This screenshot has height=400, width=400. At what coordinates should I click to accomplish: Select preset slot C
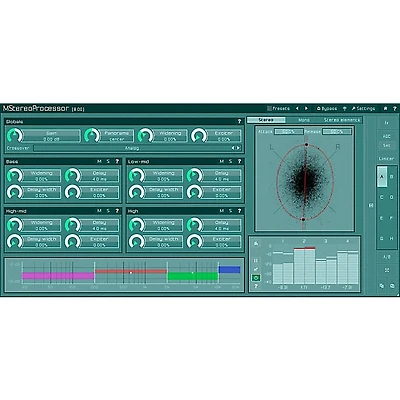(382, 197)
